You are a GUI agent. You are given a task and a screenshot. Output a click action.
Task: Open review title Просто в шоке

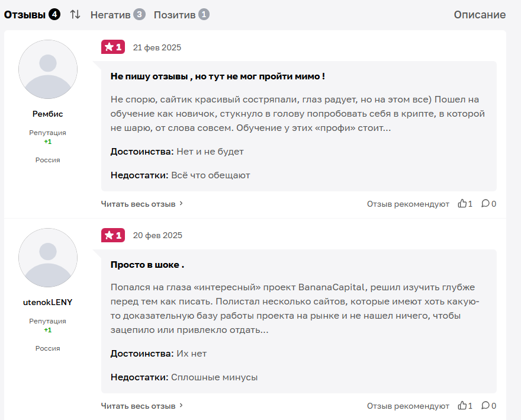tap(147, 265)
